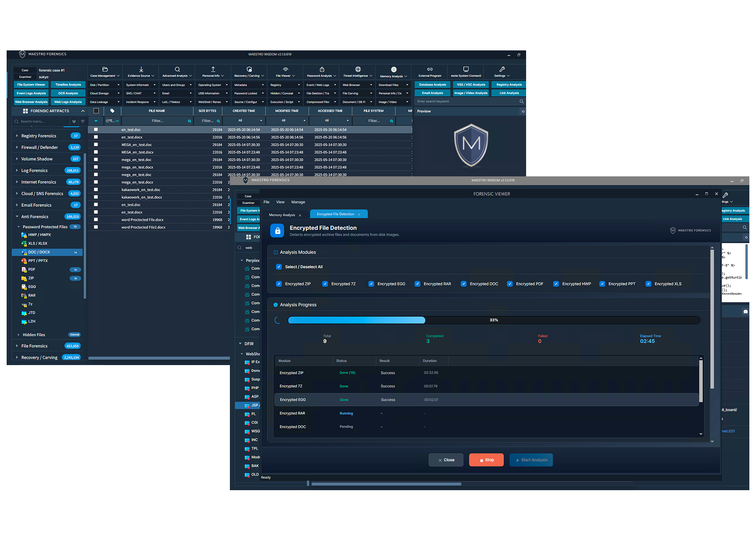This screenshot has height=541, width=756.
Task: Click the Remote System Connection monitor icon
Action: tap(466, 69)
